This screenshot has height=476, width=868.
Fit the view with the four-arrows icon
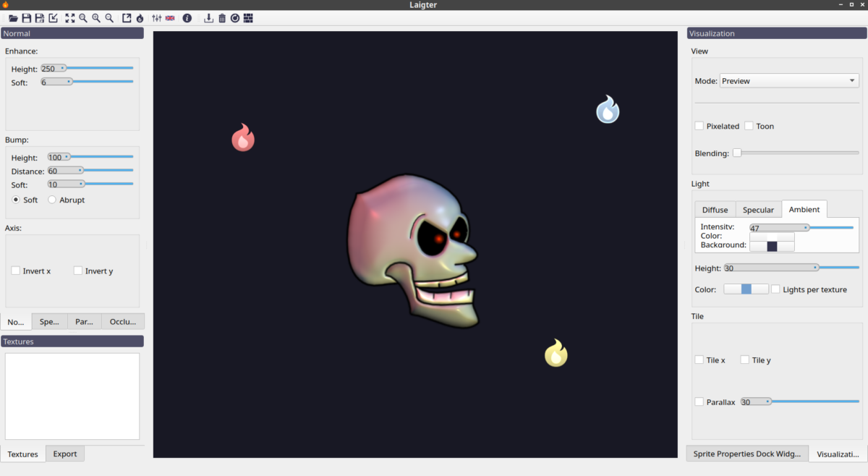coord(70,18)
